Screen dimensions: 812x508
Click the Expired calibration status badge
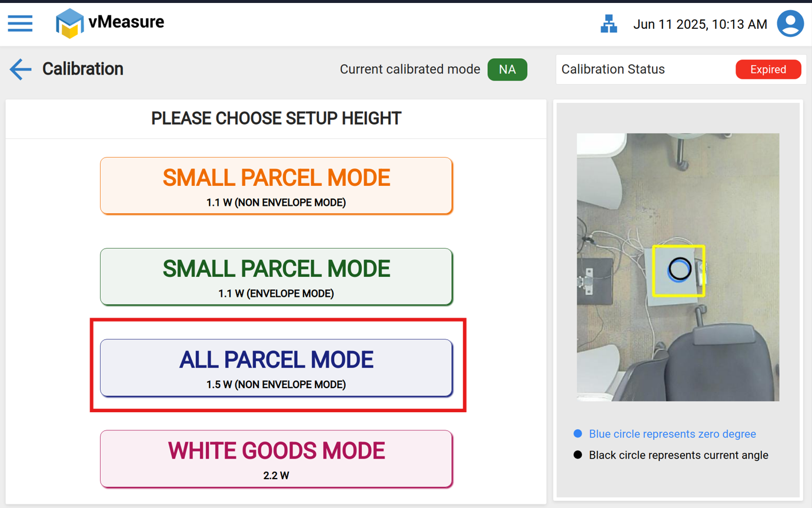[768, 69]
